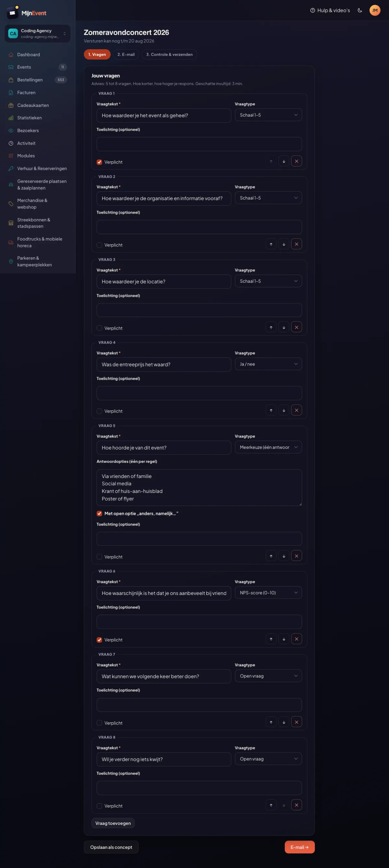Move question 3 up with arrow icon
The width and height of the screenshot is (389, 868).
[x=271, y=327]
